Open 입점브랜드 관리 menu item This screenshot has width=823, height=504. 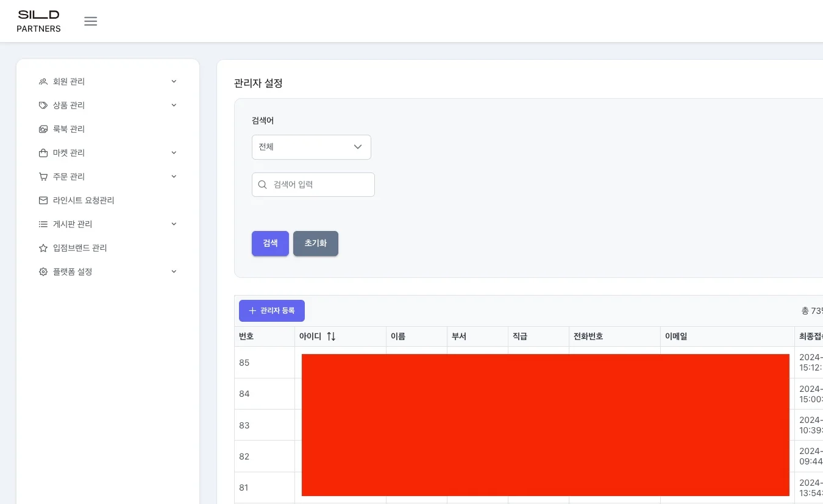pyautogui.click(x=80, y=248)
